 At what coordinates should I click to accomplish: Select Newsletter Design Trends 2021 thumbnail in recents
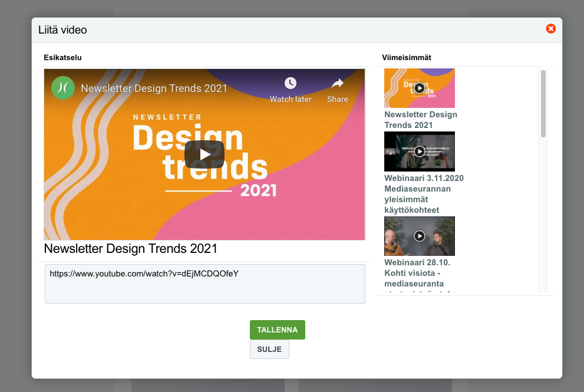pos(420,88)
